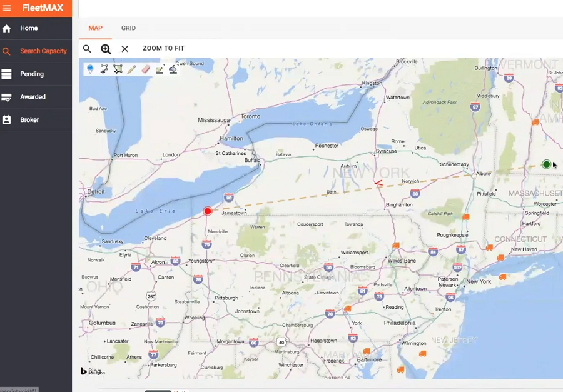Click the truck icon below Middlebury, Vermont

(535, 123)
